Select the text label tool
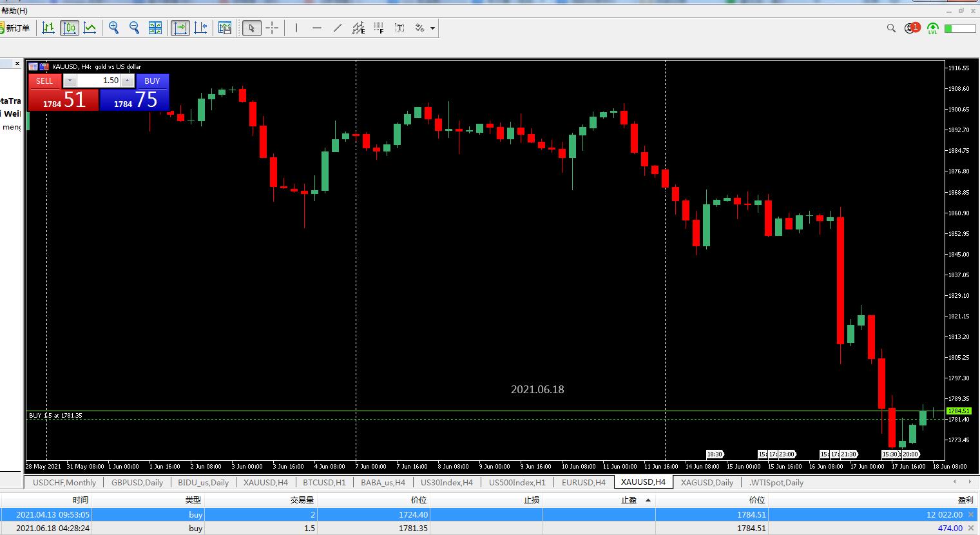 click(x=399, y=28)
